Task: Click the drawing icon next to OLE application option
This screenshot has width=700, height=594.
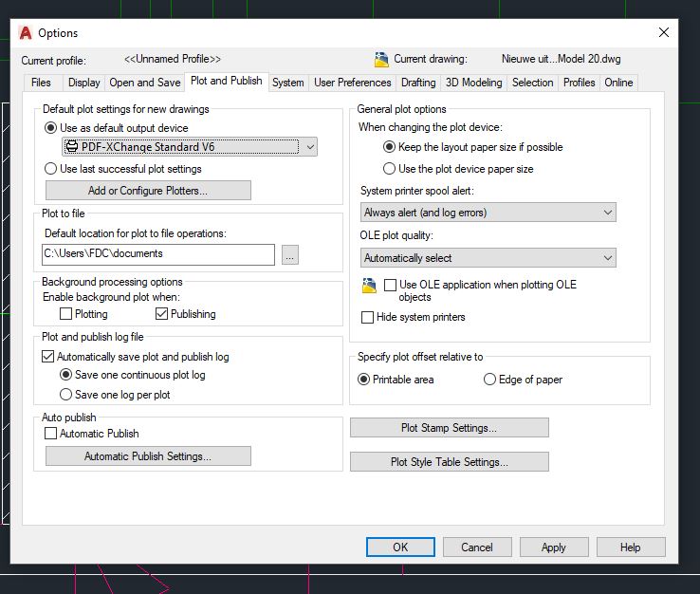Action: point(369,286)
